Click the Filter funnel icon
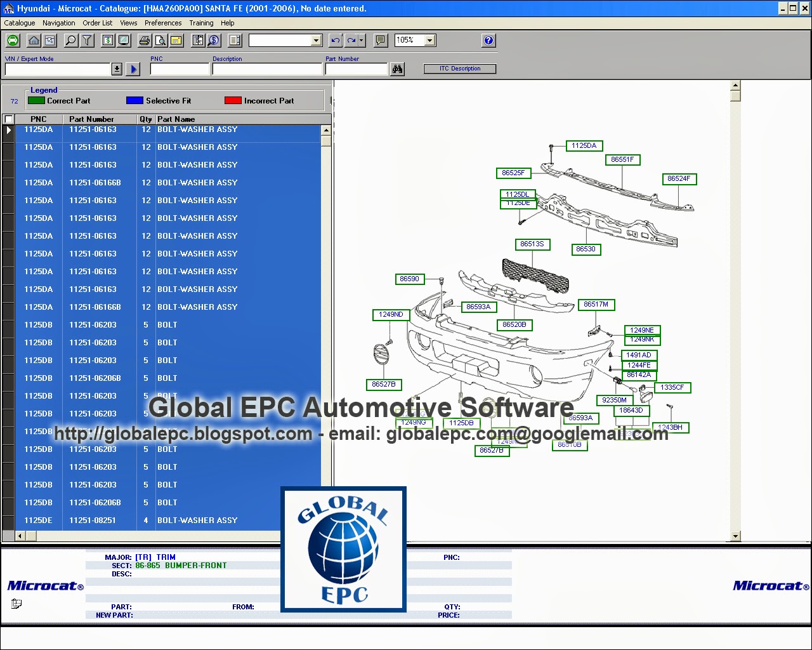812x650 pixels. [87, 40]
